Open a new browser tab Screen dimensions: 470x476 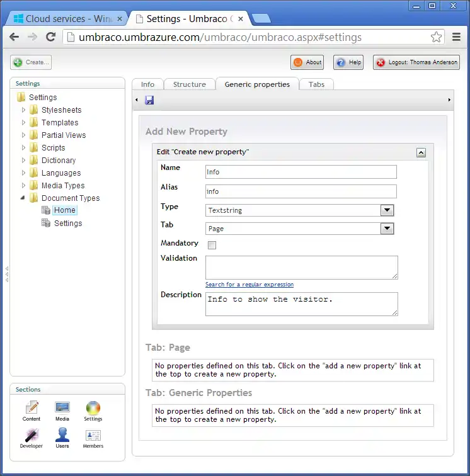click(261, 18)
